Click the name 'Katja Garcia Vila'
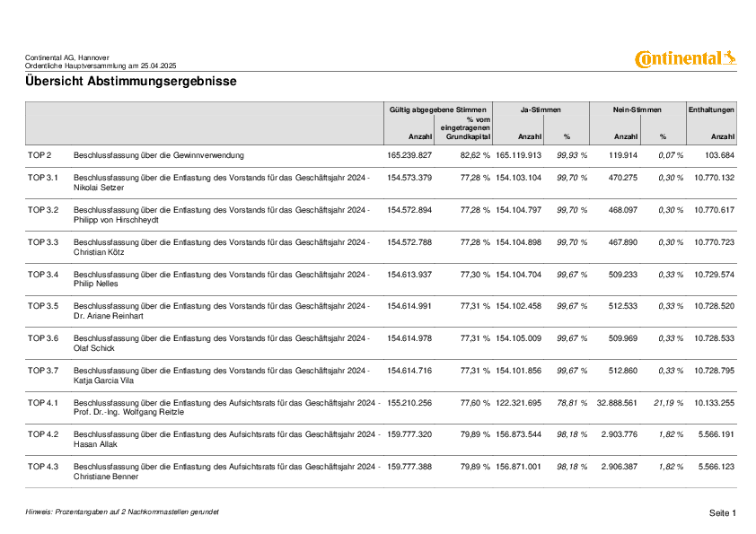Viewport: 756px width, 534px height. pyautogui.click(x=103, y=381)
